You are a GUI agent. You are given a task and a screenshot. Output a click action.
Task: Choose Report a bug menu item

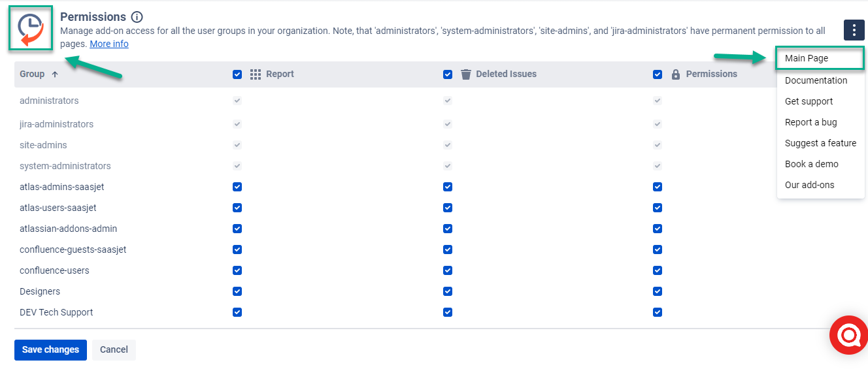[810, 122]
